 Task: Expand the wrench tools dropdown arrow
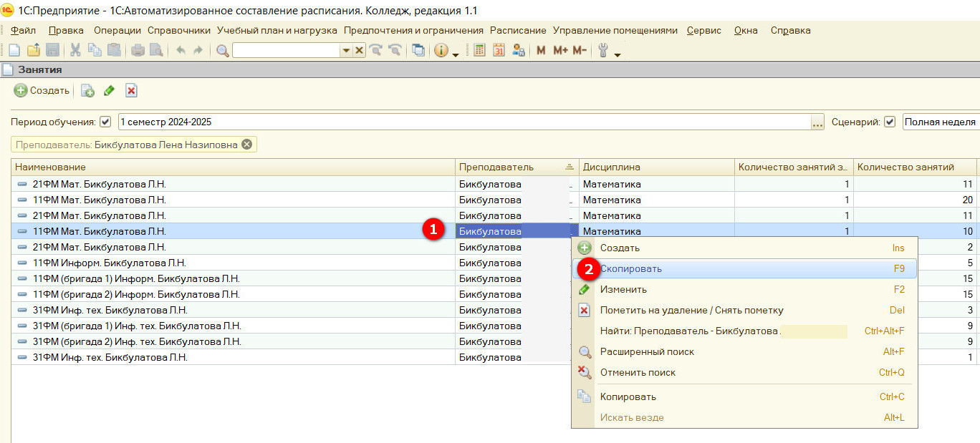click(617, 54)
